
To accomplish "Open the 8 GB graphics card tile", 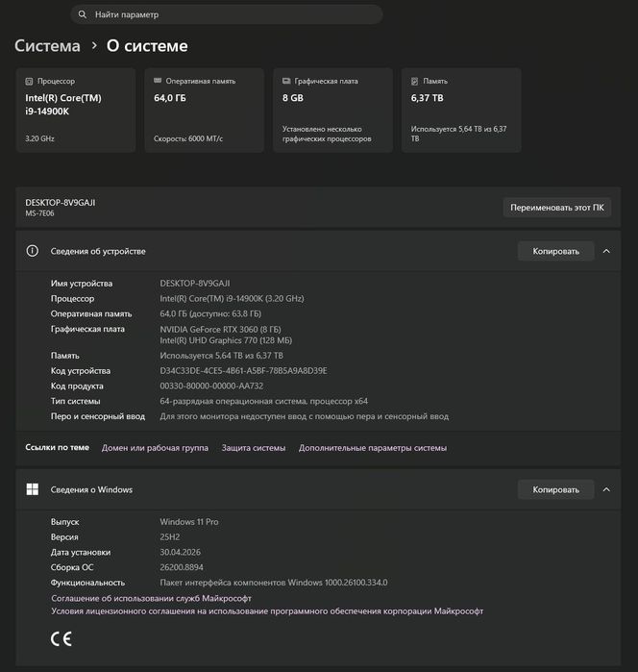I will [332, 110].
